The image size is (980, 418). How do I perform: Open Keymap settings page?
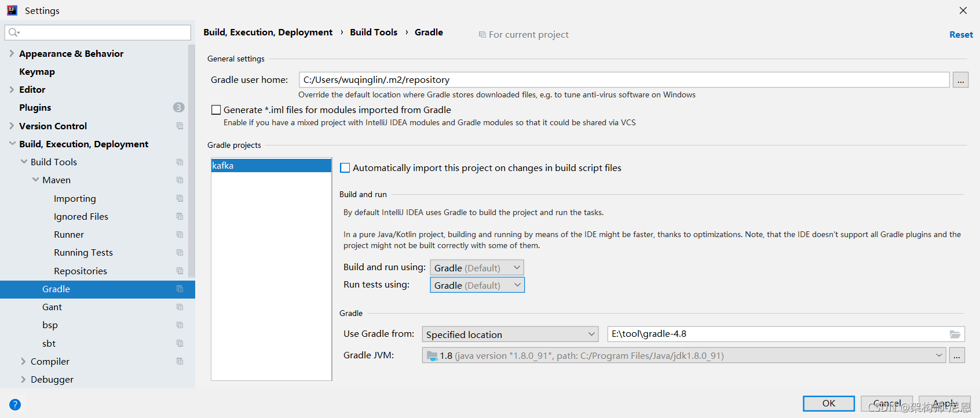point(37,71)
